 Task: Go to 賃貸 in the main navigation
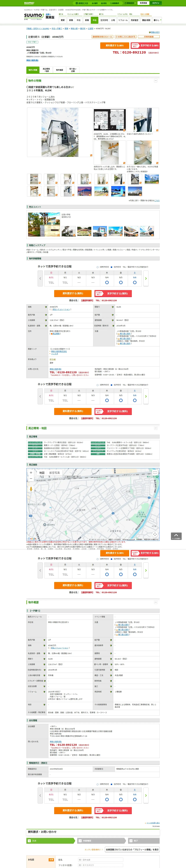pyautogui.click(x=62, y=20)
